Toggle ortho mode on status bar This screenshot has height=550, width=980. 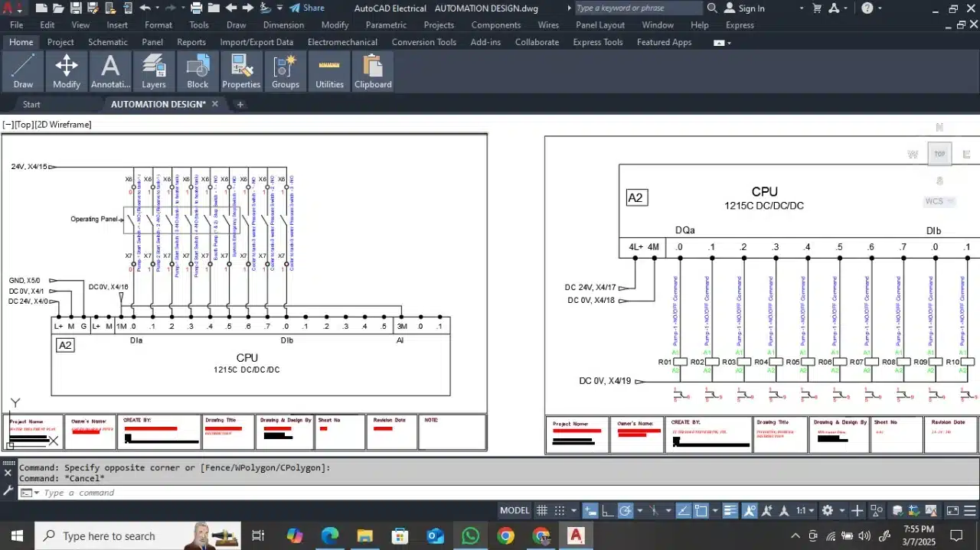pyautogui.click(x=608, y=510)
